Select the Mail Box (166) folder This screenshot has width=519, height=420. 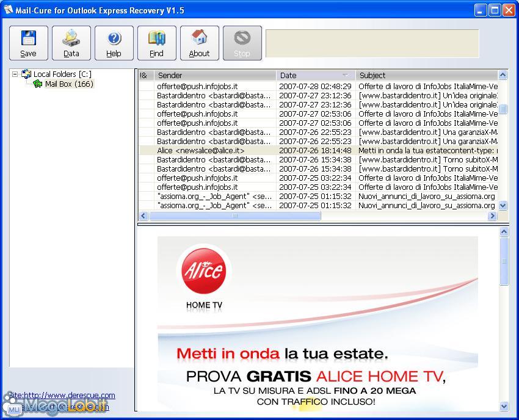click(69, 84)
